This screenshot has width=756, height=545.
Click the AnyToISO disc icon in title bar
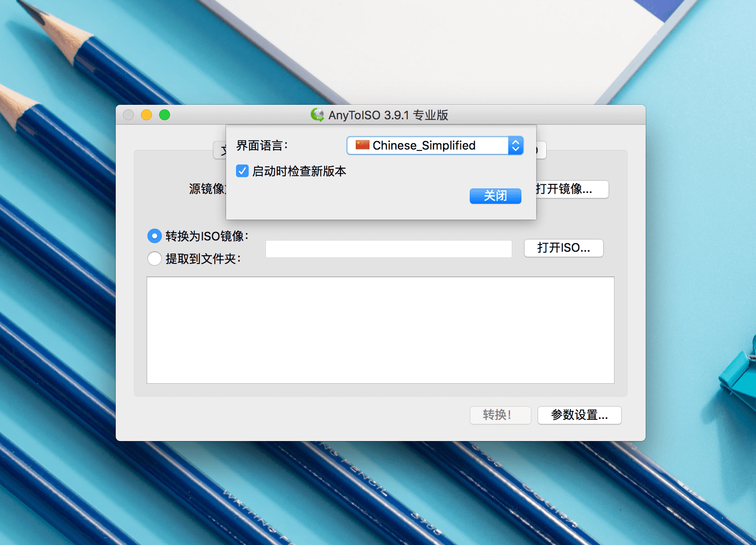tap(317, 115)
